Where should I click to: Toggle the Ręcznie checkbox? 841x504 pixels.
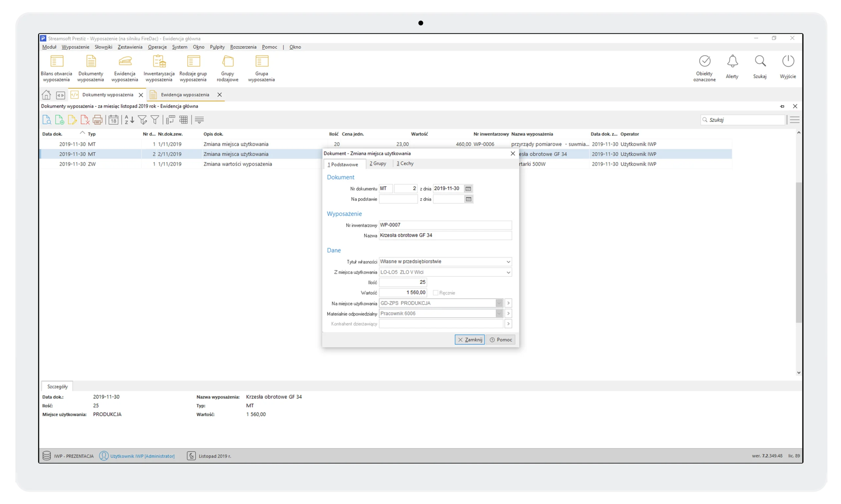point(436,293)
